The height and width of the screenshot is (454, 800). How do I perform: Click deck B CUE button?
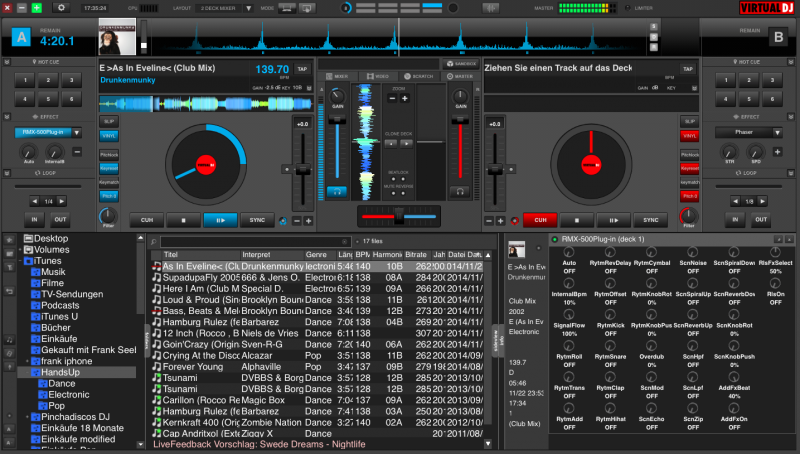(540, 220)
